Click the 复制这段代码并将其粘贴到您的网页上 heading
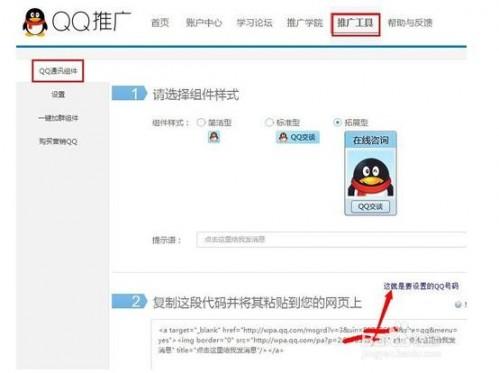499x373 pixels. click(257, 303)
